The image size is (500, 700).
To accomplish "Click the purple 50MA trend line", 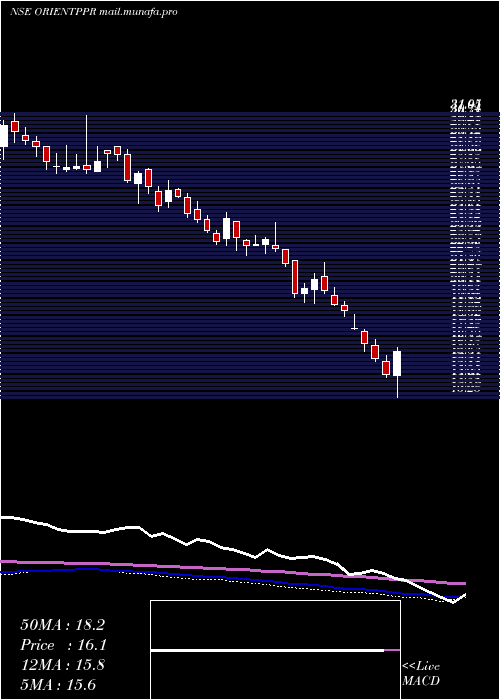I will click(232, 570).
